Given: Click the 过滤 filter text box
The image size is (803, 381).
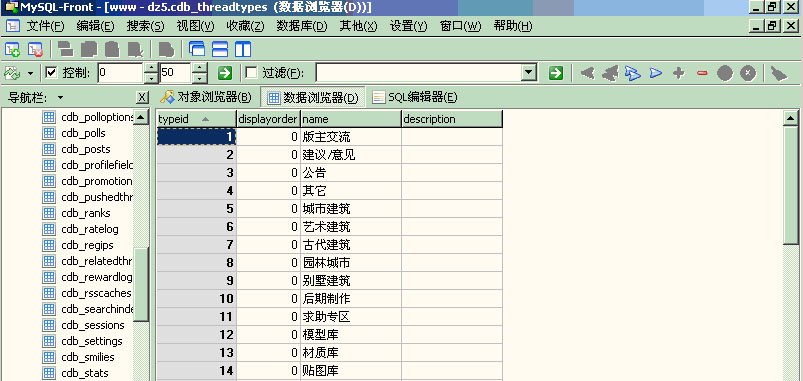Looking at the screenshot, I should [x=418, y=73].
